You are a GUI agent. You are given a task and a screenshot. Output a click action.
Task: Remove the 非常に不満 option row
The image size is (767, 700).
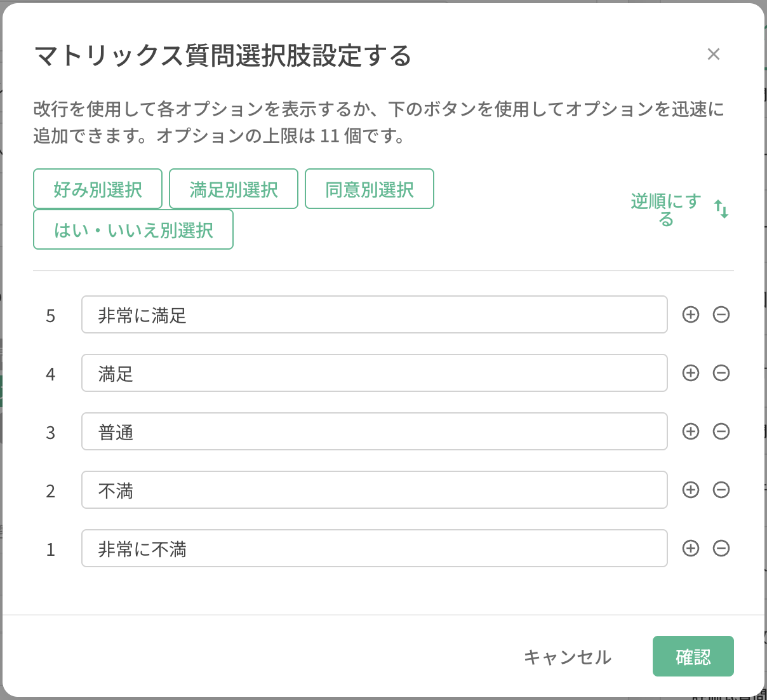(x=721, y=548)
